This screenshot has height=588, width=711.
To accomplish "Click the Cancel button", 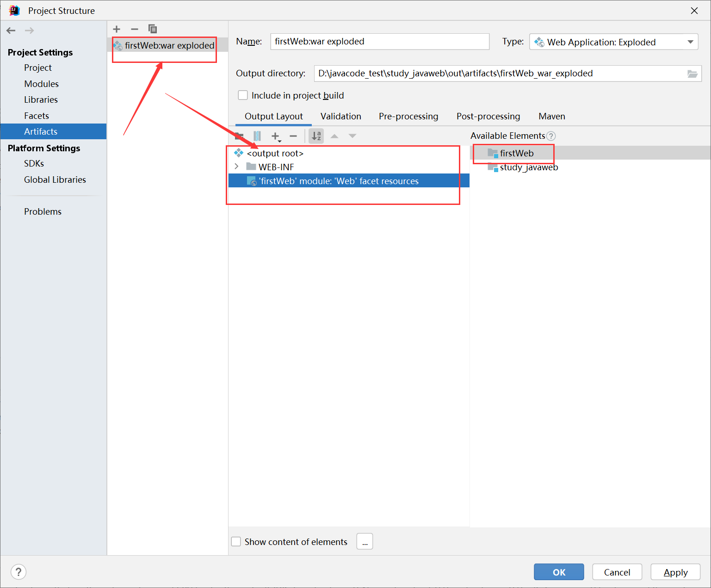I will 617,572.
